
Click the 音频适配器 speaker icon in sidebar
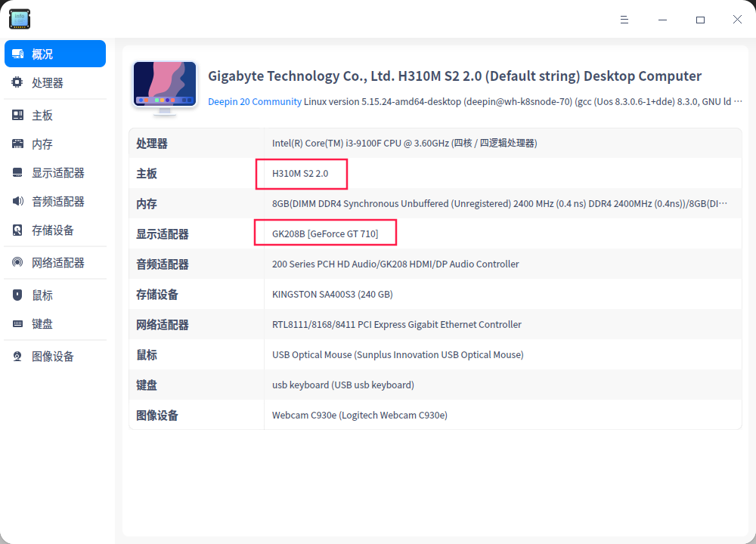(x=18, y=201)
